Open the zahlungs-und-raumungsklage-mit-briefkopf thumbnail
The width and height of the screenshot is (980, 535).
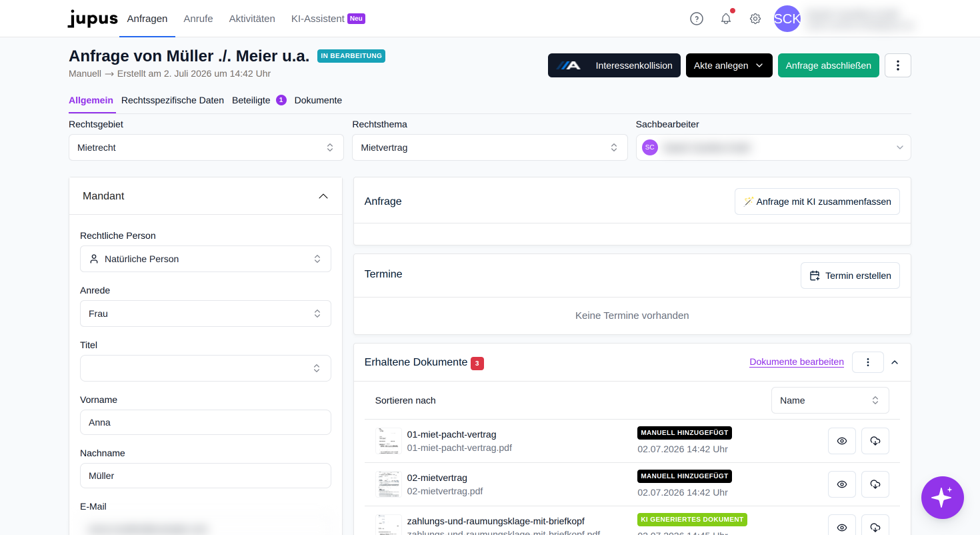pyautogui.click(x=389, y=525)
